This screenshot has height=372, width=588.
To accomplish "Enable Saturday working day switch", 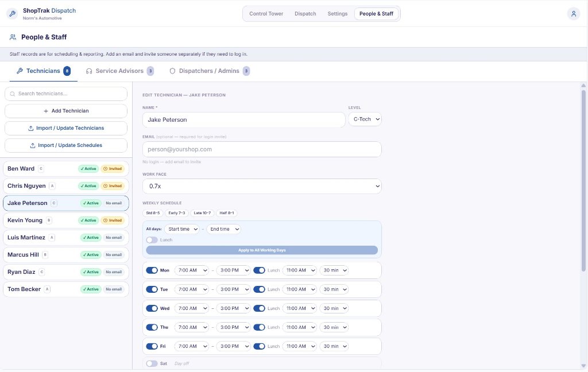I will point(152,363).
